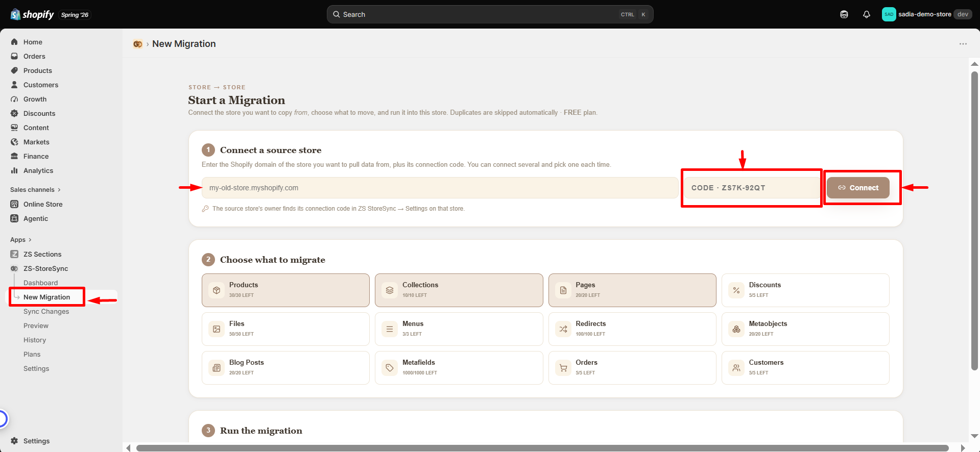
Task: Click the scroll right arrow
Action: (x=963, y=448)
